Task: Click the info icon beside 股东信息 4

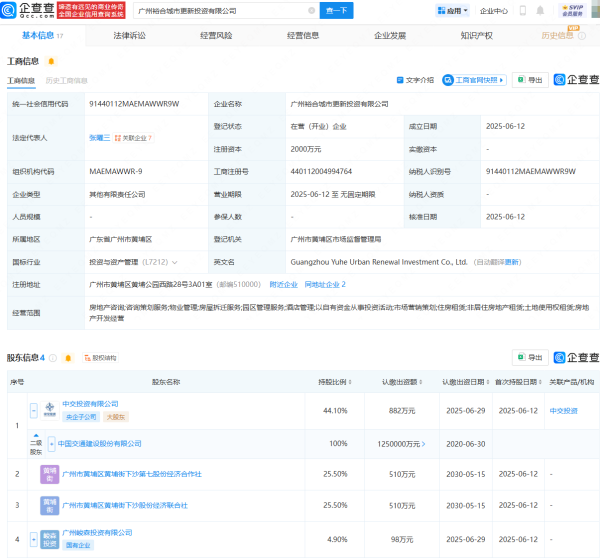Action: (x=53, y=358)
